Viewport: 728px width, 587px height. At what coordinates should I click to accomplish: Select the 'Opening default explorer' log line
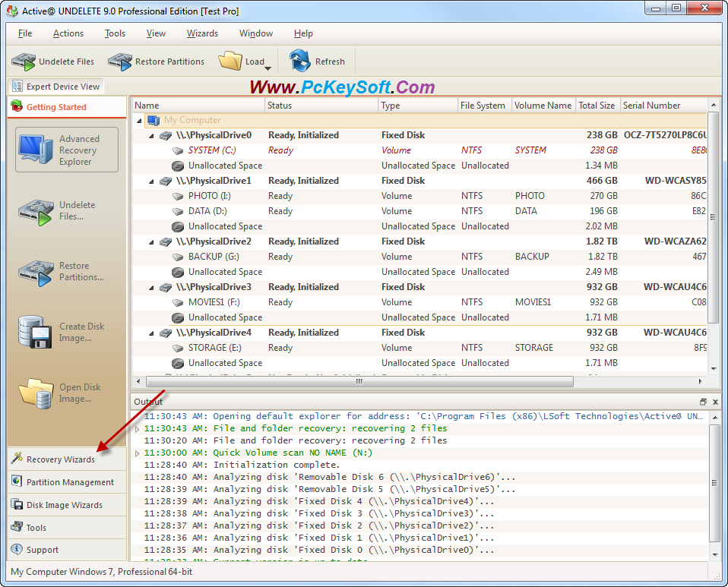click(x=420, y=417)
